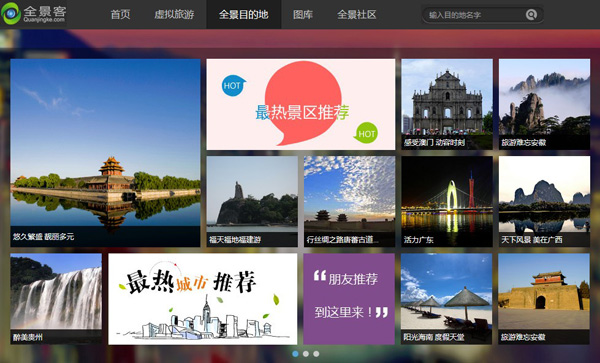Select the third carousel page dot
This screenshot has width=600, height=363.
[316, 354]
